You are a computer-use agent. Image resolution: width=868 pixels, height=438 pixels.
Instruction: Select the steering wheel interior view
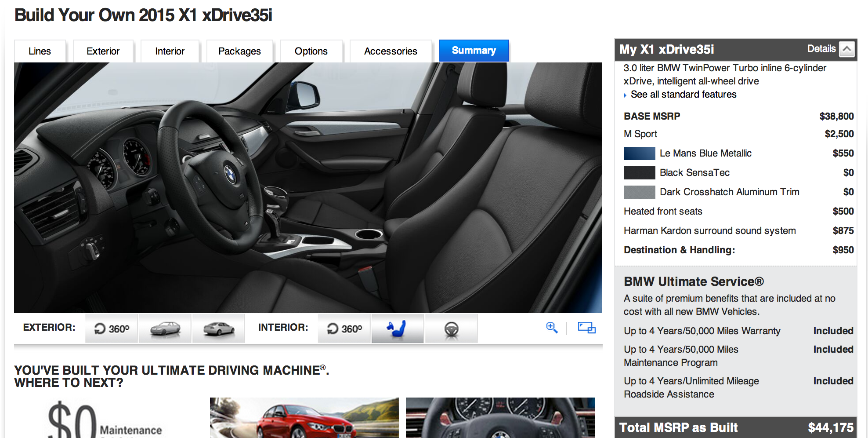451,328
